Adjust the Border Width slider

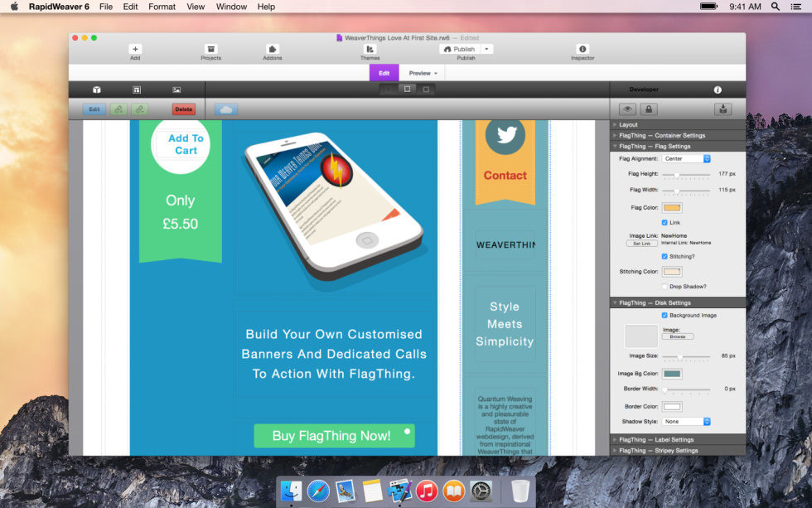pyautogui.click(x=686, y=389)
